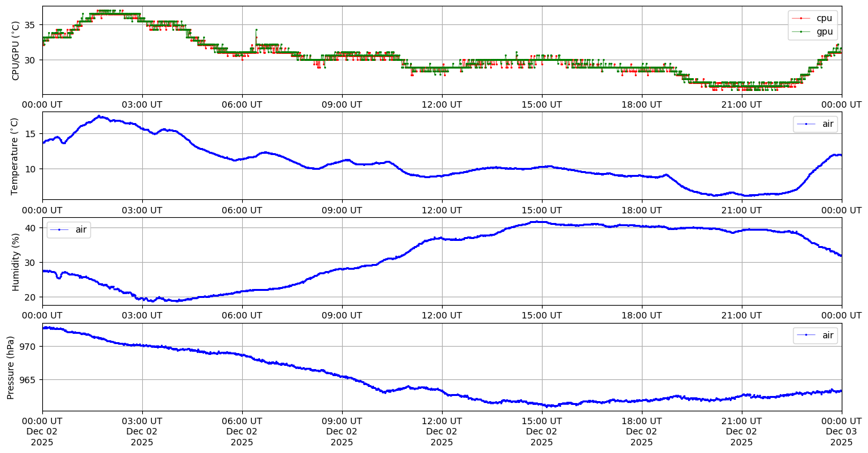The height and width of the screenshot is (453, 868).
Task: Click the Humidity (%) y-axis label
Action: pos(16,261)
